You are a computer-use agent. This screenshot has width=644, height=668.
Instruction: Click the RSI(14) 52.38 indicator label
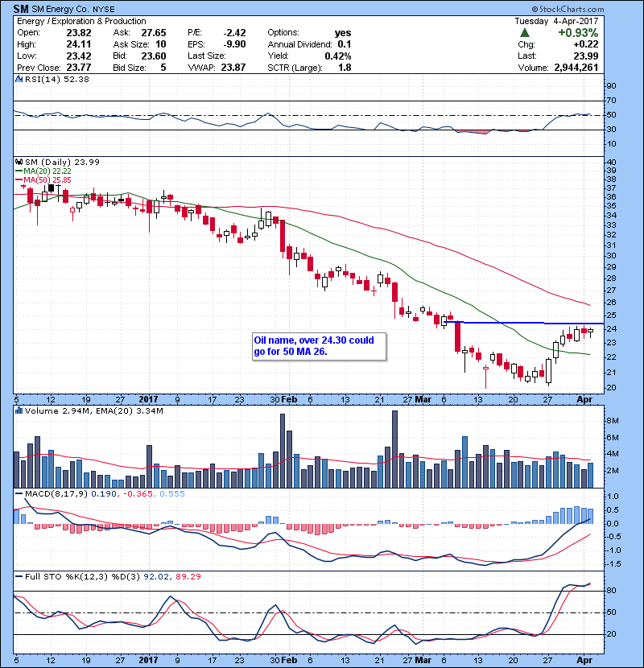pyautogui.click(x=57, y=79)
